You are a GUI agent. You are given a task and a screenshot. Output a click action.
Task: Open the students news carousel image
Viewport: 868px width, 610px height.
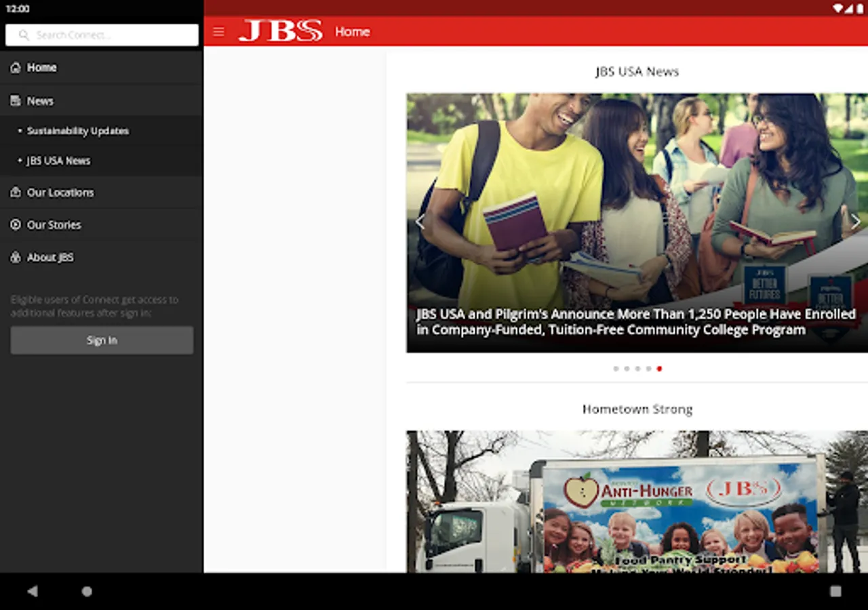(x=637, y=223)
